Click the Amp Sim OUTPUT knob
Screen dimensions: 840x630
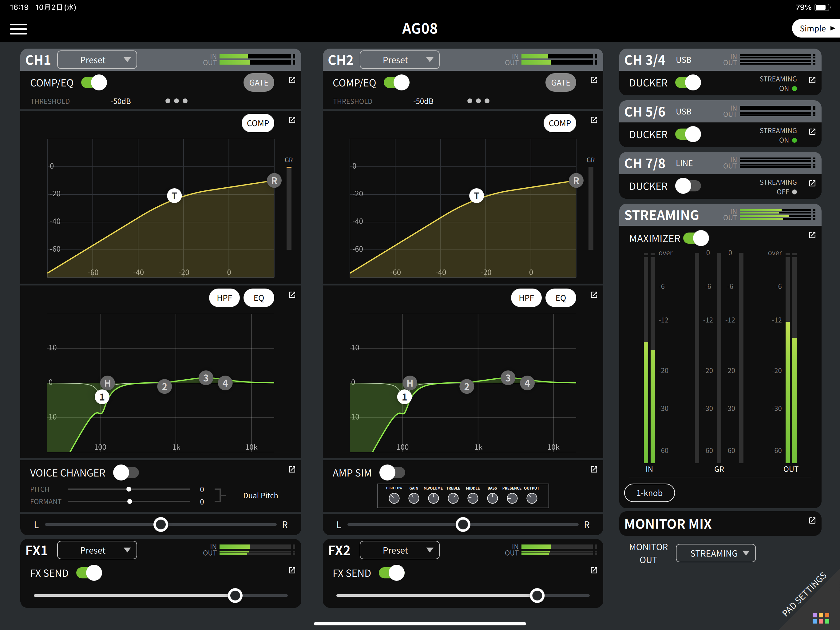(532, 498)
